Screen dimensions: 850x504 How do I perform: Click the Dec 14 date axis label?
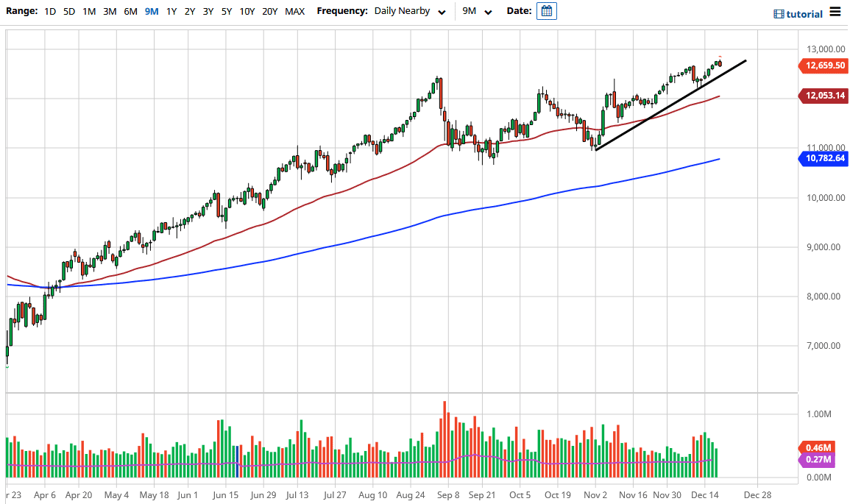pyautogui.click(x=705, y=494)
